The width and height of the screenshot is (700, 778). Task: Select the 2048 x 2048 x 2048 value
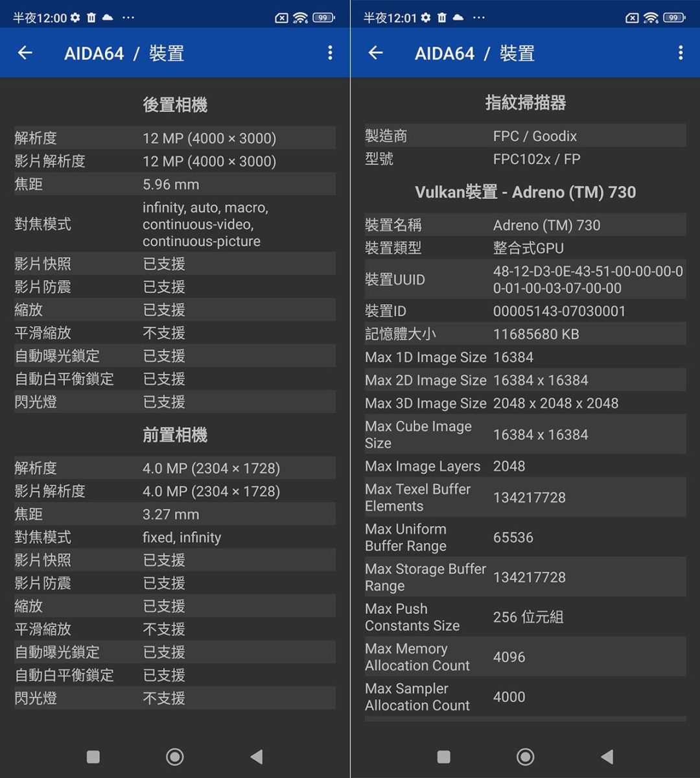[x=556, y=403]
